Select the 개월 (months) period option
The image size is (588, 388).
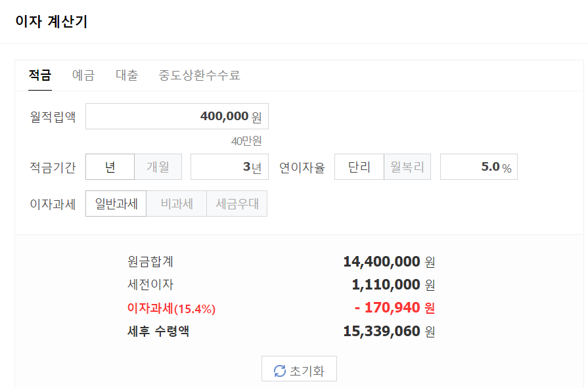pyautogui.click(x=157, y=167)
